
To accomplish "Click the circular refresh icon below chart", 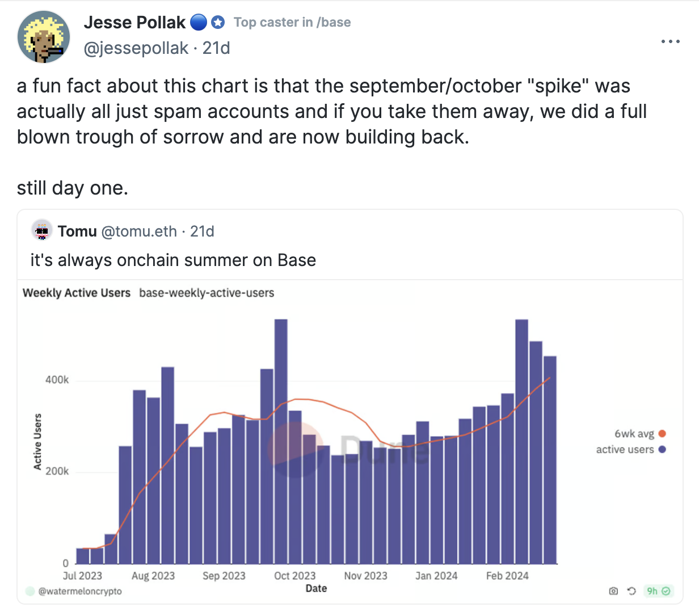I will pyautogui.click(x=631, y=591).
